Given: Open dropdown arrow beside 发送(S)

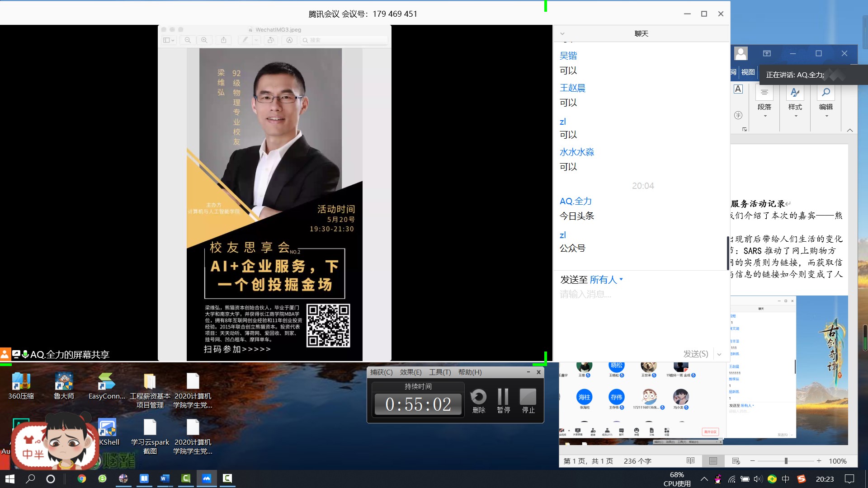Looking at the screenshot, I should pos(719,354).
